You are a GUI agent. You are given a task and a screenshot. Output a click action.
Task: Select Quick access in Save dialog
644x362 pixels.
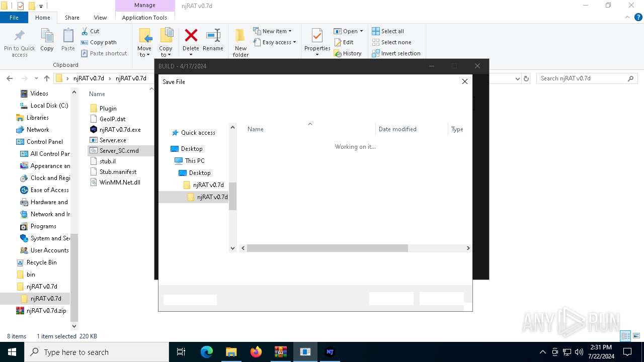[x=198, y=133]
